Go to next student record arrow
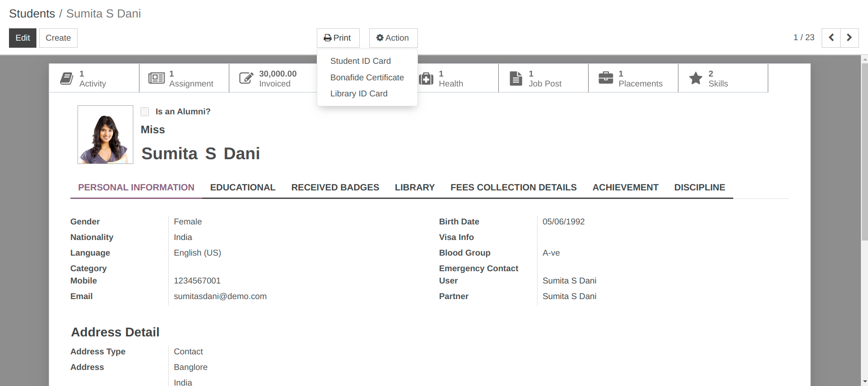This screenshot has height=386, width=868. [849, 38]
